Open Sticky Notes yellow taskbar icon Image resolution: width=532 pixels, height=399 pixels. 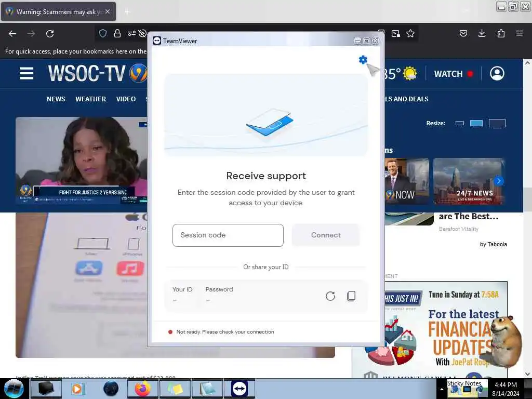point(175,389)
